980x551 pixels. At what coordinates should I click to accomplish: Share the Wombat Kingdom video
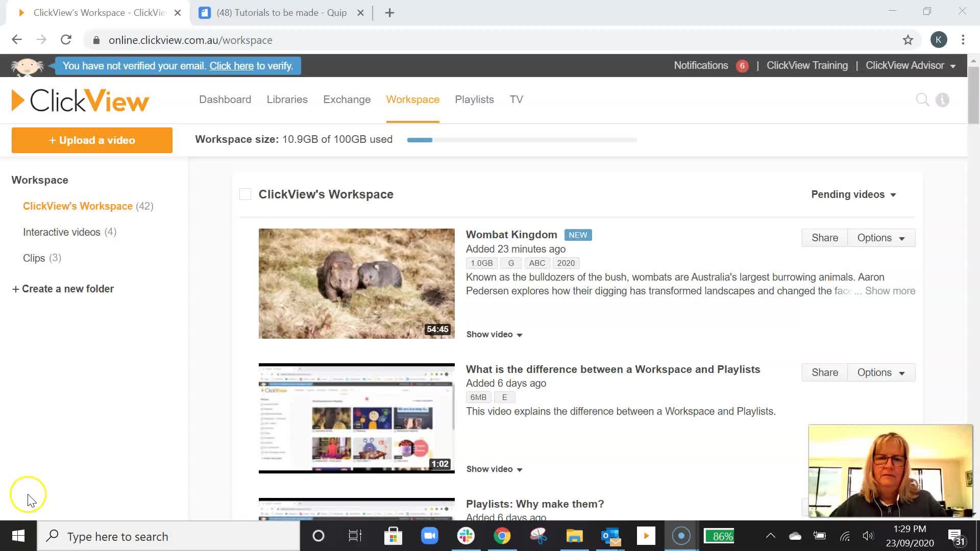[824, 238]
